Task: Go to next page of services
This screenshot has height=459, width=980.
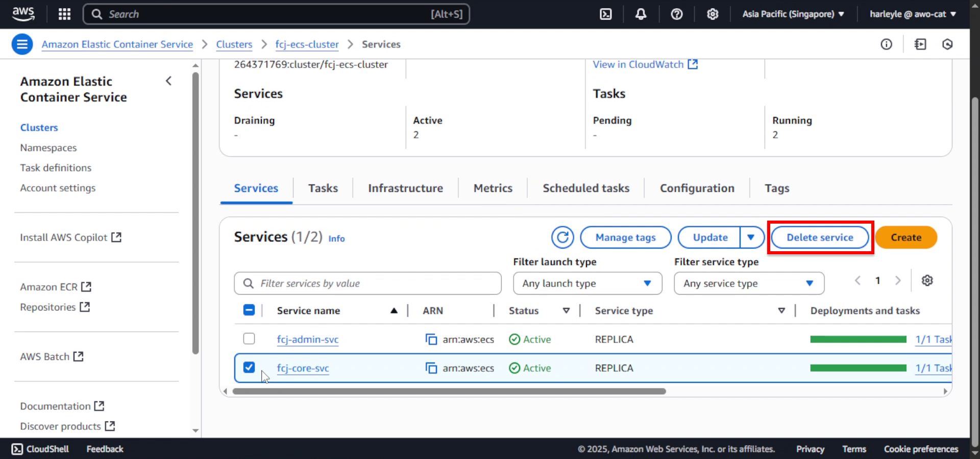Action: [898, 280]
